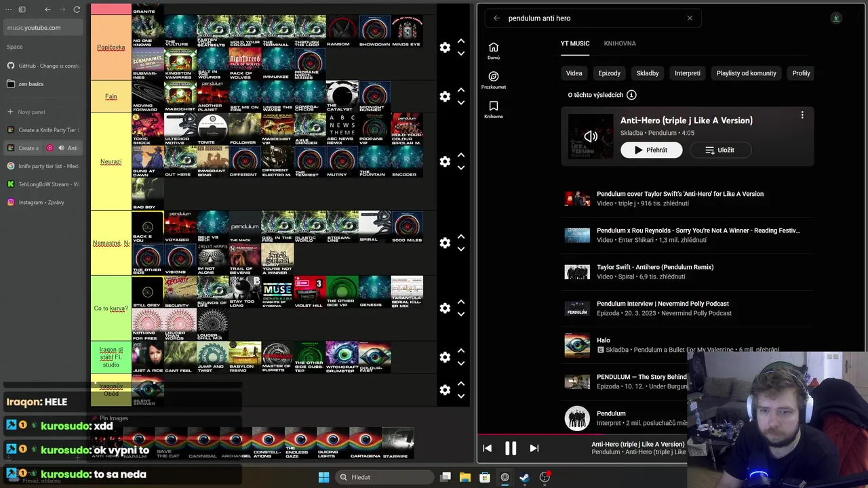Skip to next track in player bar

(x=534, y=448)
